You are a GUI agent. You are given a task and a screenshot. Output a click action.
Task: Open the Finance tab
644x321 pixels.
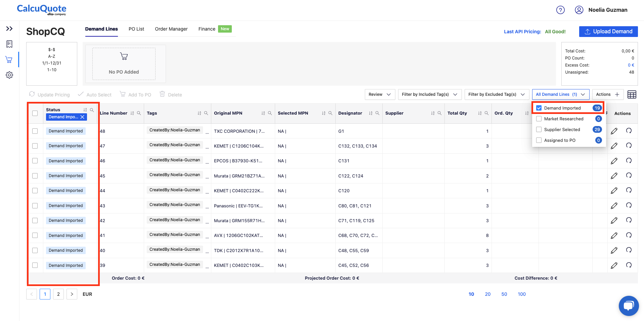coord(207,29)
